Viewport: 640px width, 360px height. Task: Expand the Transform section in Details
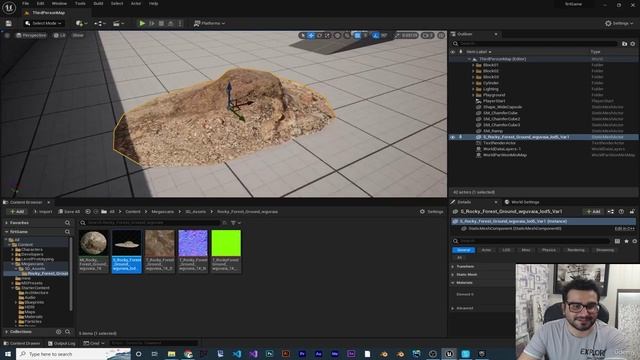[x=453, y=267]
